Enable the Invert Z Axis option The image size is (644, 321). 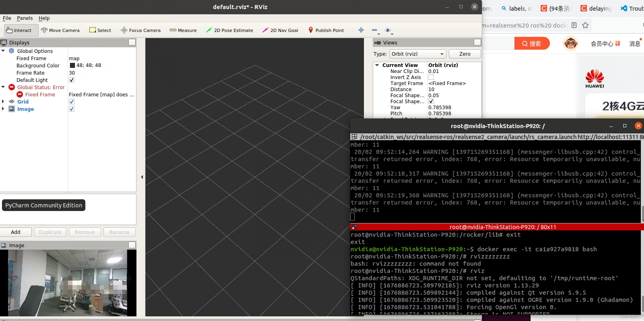431,77
